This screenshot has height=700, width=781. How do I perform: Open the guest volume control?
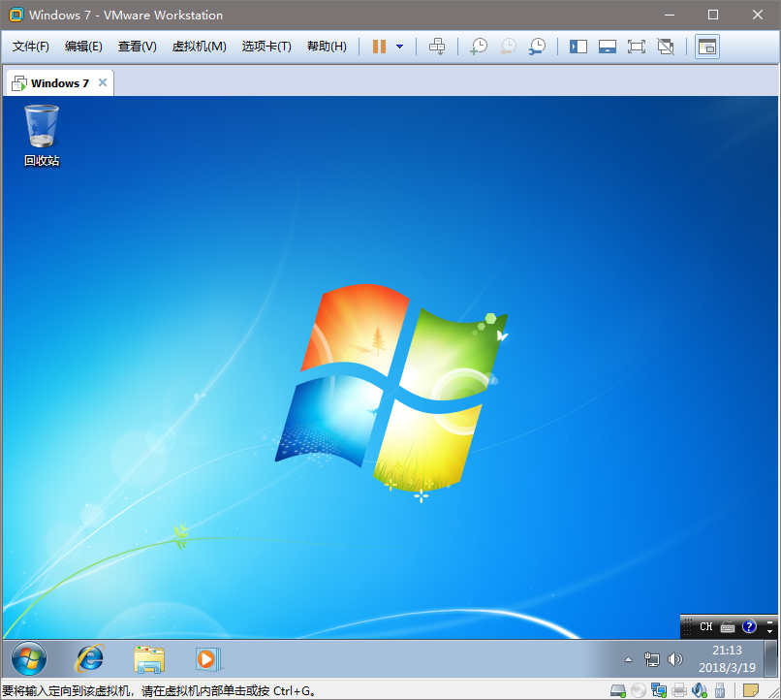675,659
